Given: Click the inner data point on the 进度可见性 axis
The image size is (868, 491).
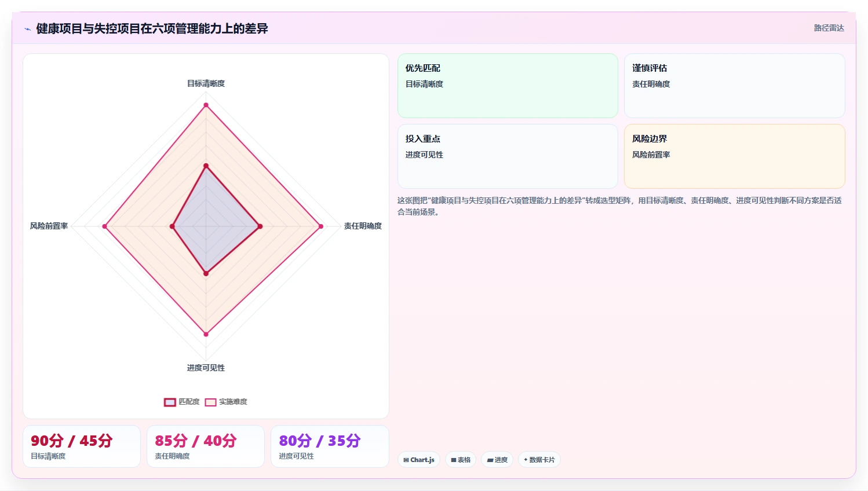Looking at the screenshot, I should [206, 273].
